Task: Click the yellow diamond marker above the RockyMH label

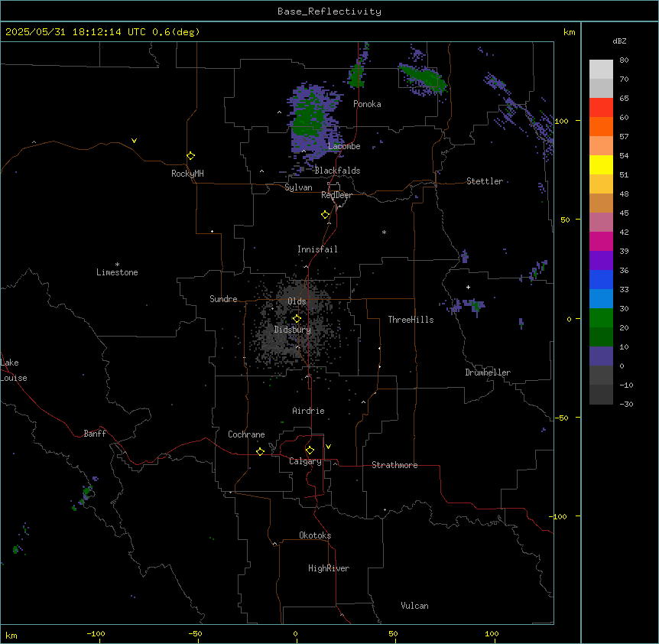Action: [x=191, y=156]
